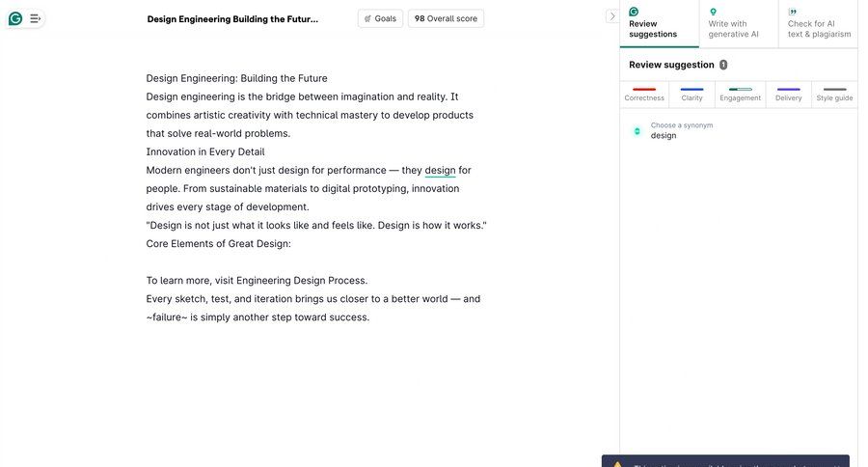View the 98 Overall score
868x467 pixels.
tap(446, 18)
